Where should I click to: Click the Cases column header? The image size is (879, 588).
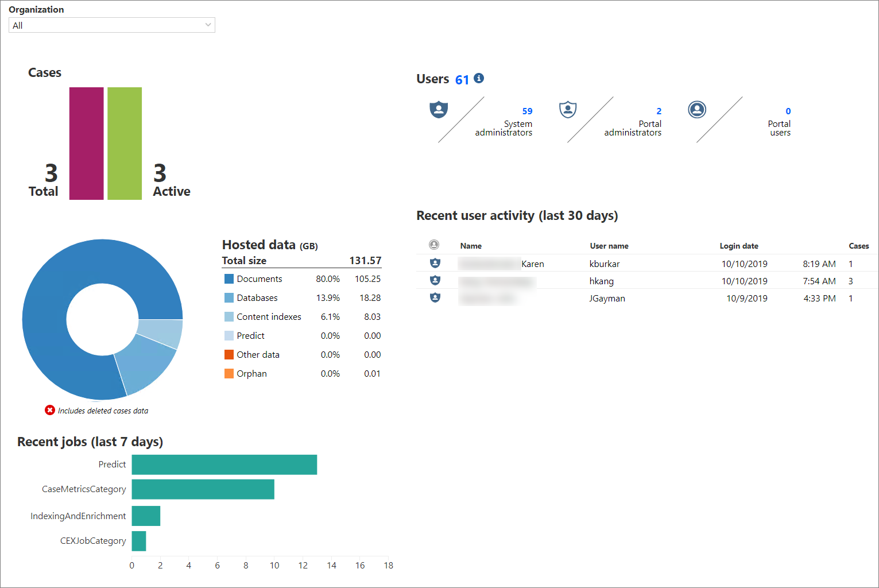tap(859, 245)
